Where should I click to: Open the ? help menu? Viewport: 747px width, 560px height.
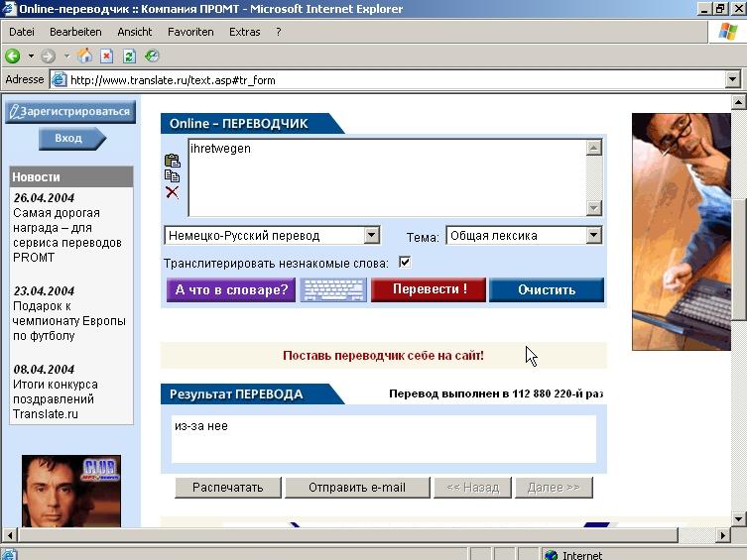(x=278, y=32)
